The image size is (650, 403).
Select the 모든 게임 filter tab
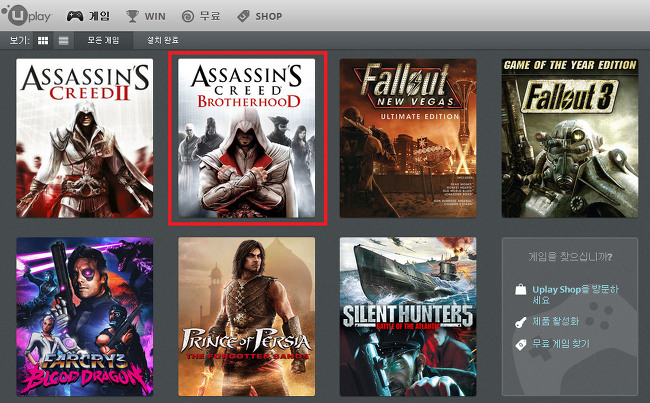pos(103,41)
